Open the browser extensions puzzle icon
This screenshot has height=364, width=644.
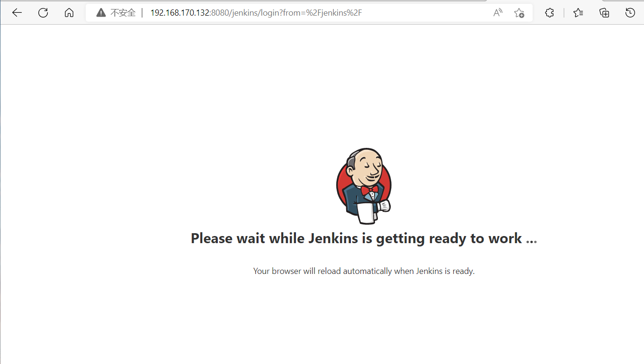click(x=549, y=13)
